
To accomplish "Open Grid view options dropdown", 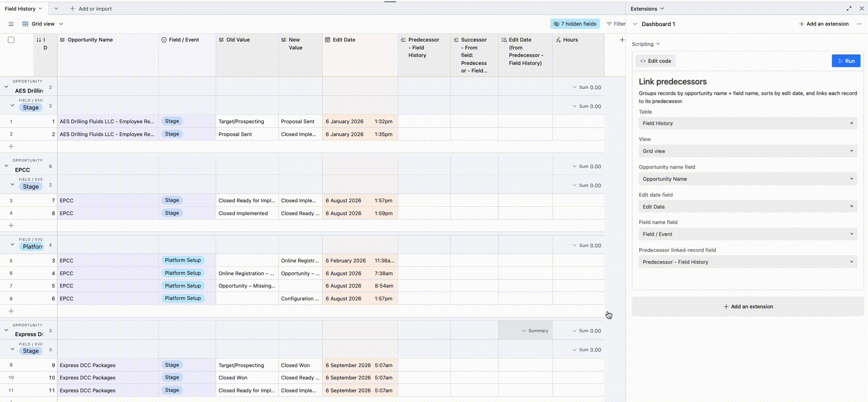I will (61, 24).
